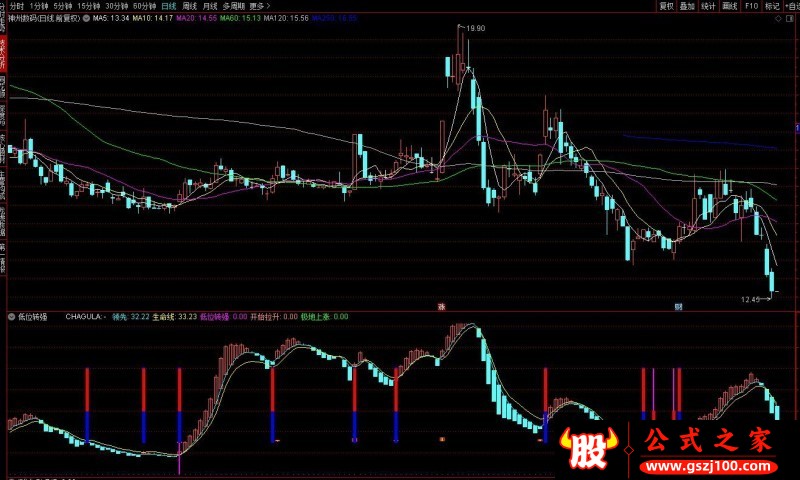Image resolution: width=800 pixels, height=480 pixels.
Task: Click the green MA60: 15.13 label
Action: pyautogui.click(x=240, y=18)
